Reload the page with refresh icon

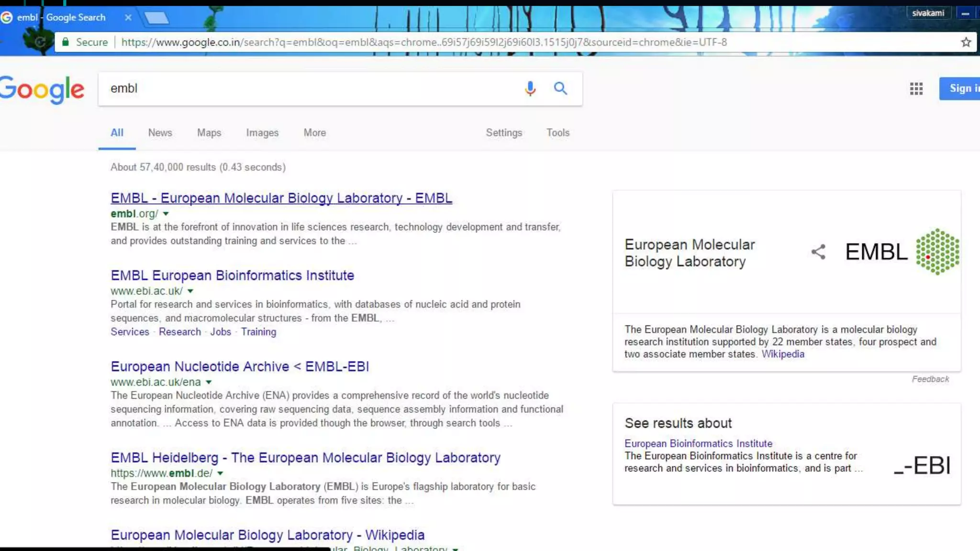point(40,42)
